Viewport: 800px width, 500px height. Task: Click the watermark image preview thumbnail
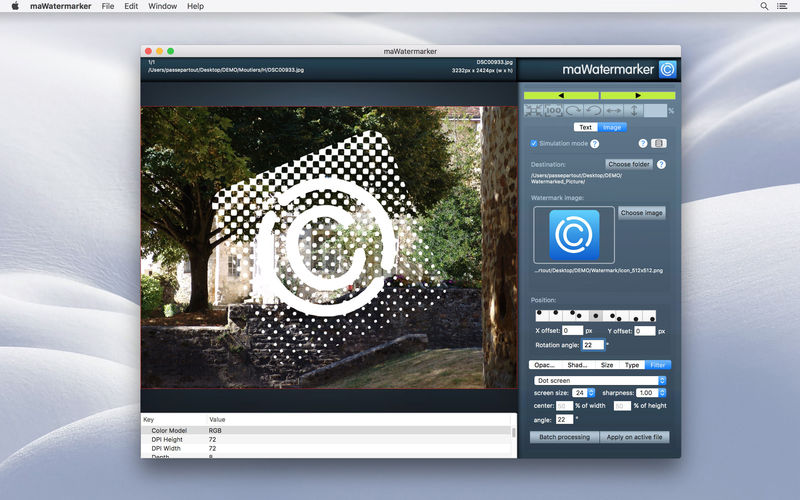574,235
